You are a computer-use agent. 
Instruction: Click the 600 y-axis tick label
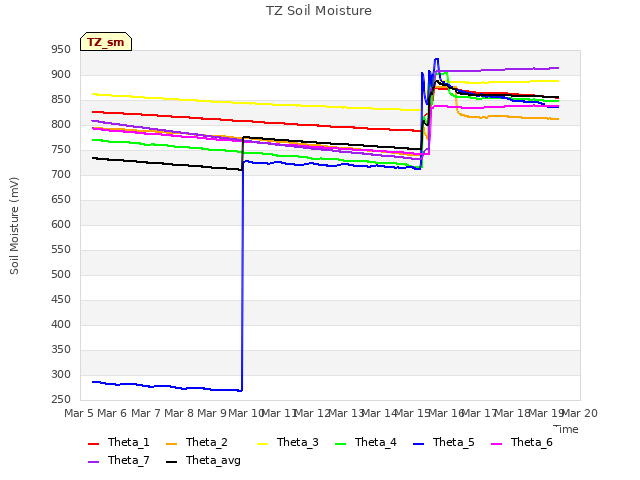[x=61, y=224]
